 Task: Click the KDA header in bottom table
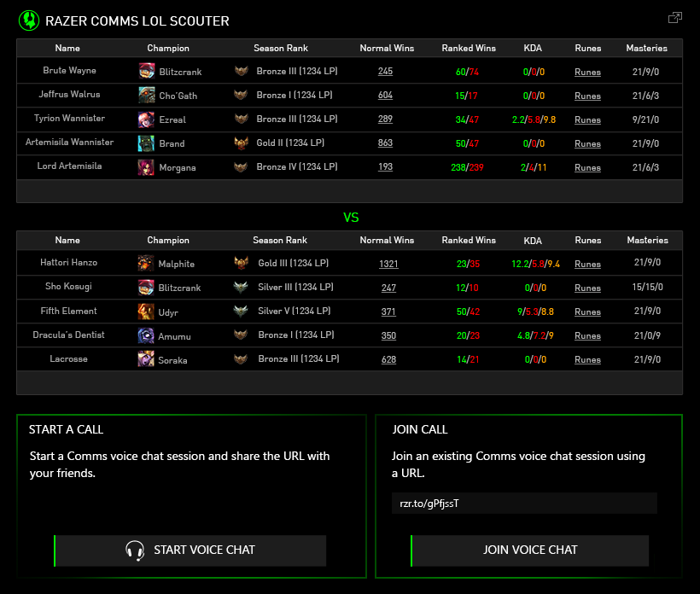[x=533, y=241]
